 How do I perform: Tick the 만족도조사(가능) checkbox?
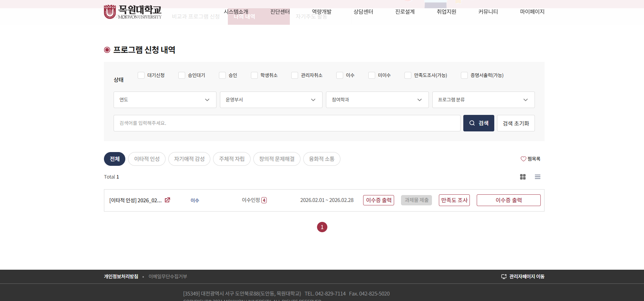(x=408, y=75)
